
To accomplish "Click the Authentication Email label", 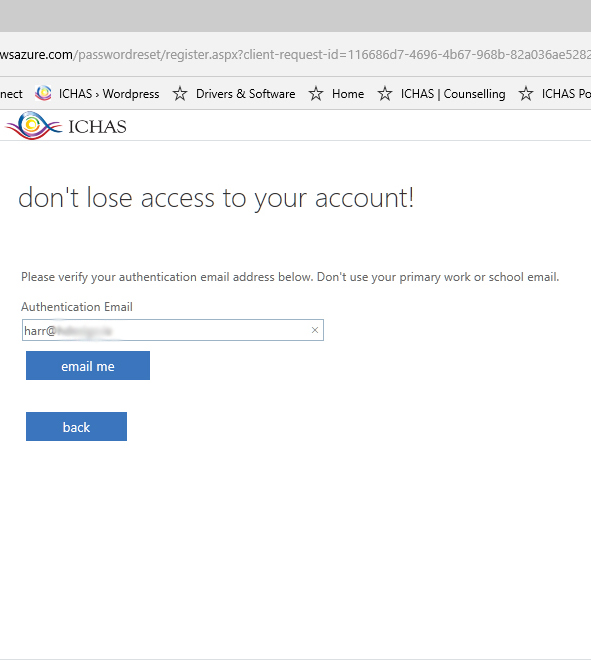I will pyautogui.click(x=77, y=307).
